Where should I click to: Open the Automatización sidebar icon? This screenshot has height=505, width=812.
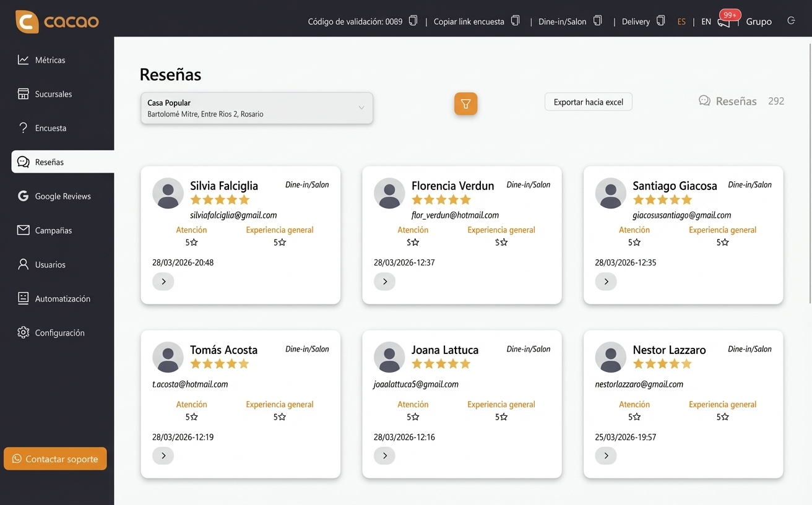(23, 298)
